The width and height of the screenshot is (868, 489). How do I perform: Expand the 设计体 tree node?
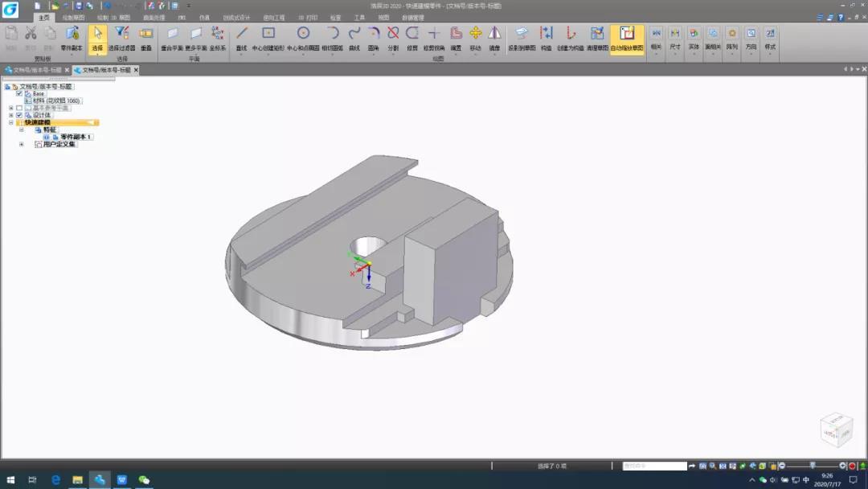point(10,115)
